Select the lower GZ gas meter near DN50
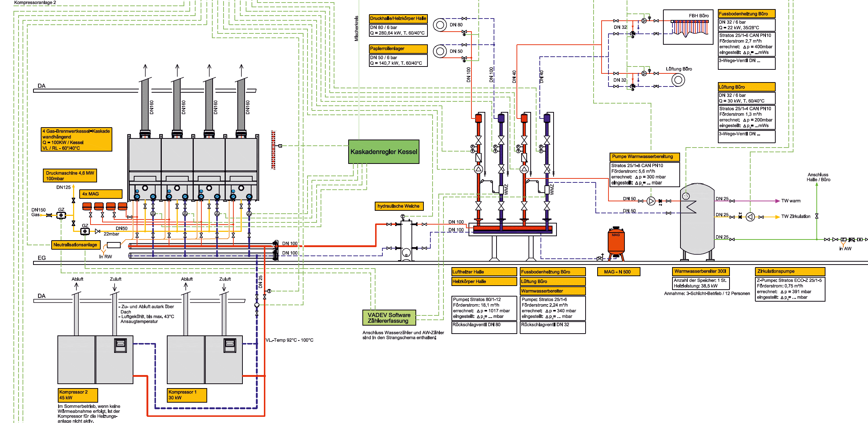This screenshot has height=423, width=868. pyautogui.click(x=85, y=231)
